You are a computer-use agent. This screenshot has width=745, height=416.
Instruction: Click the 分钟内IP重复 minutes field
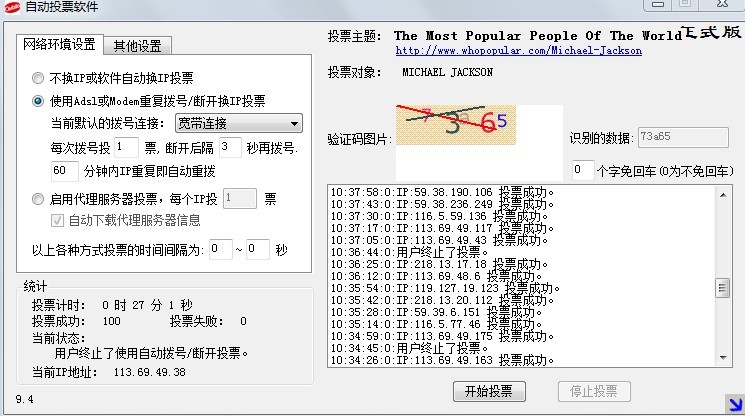pyautogui.click(x=64, y=170)
